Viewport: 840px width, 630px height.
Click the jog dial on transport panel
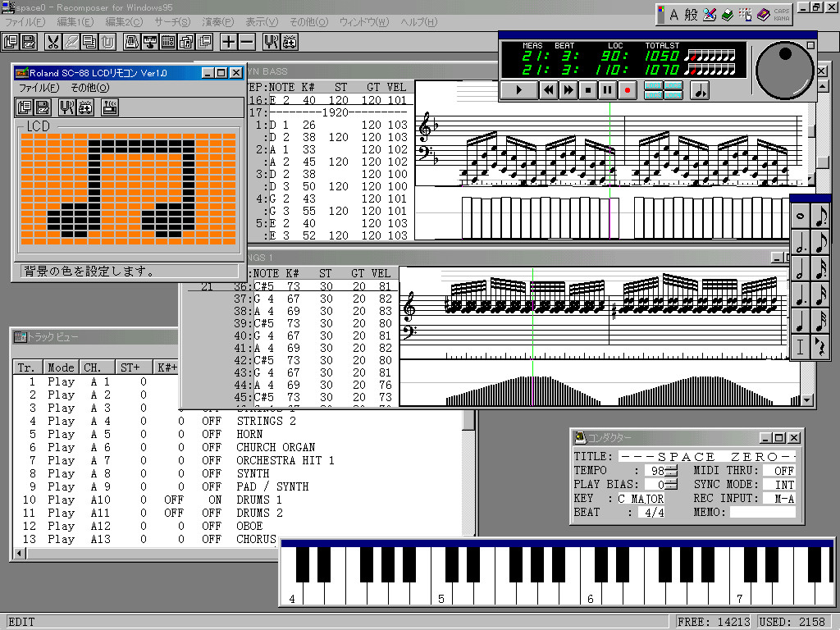(x=783, y=71)
